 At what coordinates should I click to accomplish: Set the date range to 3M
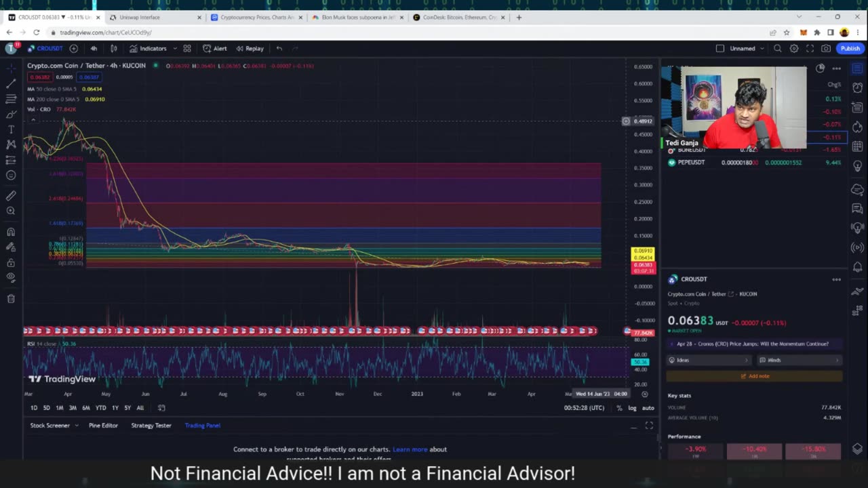pyautogui.click(x=73, y=408)
